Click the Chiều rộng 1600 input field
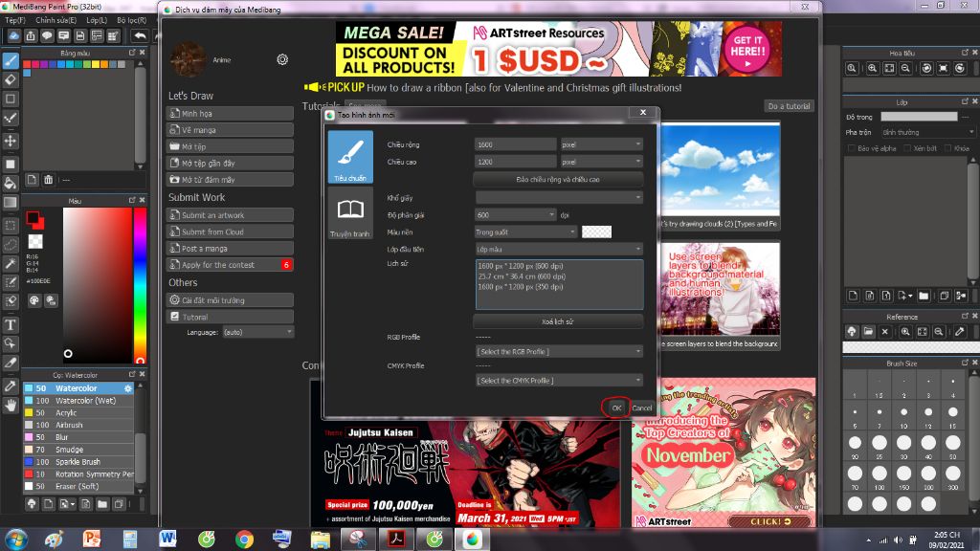Image resolution: width=980 pixels, height=551 pixels. (515, 144)
